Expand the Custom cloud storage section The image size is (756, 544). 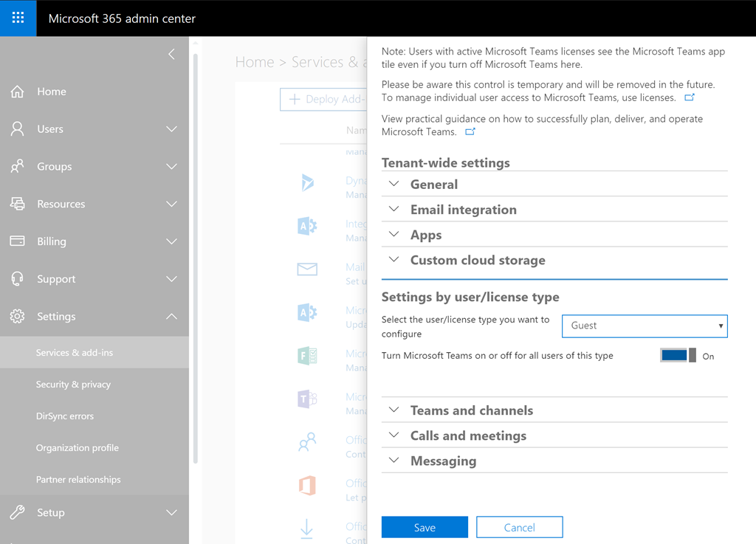(x=478, y=260)
